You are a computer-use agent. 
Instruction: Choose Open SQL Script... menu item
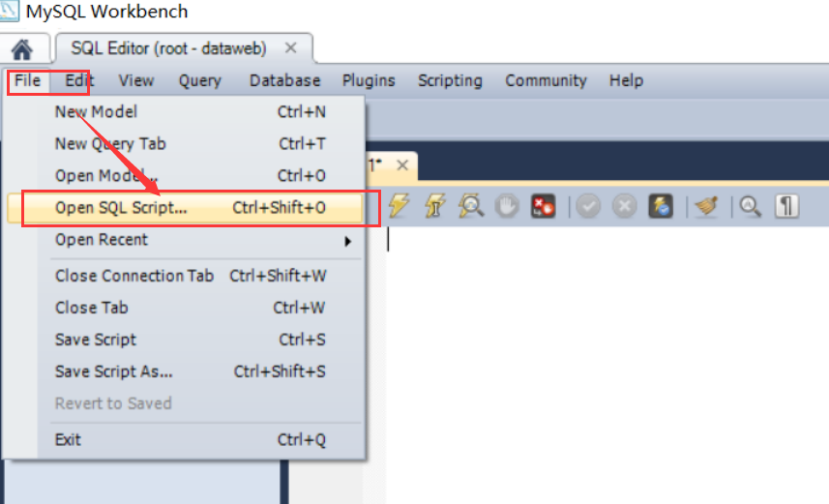(185, 208)
